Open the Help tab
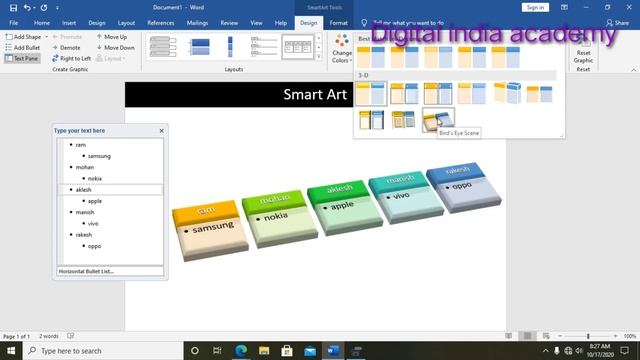Viewport: 640px width, 360px height. (x=281, y=23)
